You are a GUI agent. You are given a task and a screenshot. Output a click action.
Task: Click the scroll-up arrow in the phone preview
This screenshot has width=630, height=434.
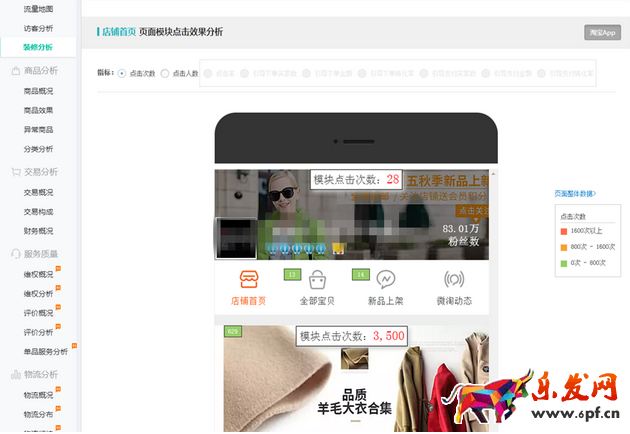(x=493, y=174)
